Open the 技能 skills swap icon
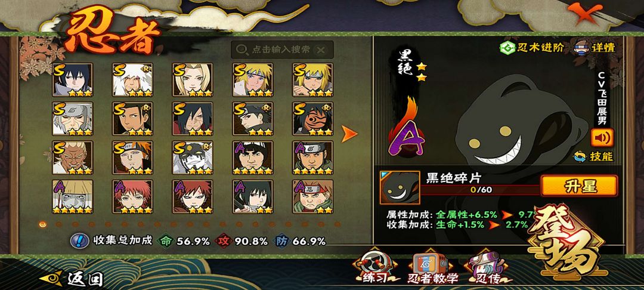Image resolution: width=644 pixels, height=290 pixels. pyautogui.click(x=580, y=156)
